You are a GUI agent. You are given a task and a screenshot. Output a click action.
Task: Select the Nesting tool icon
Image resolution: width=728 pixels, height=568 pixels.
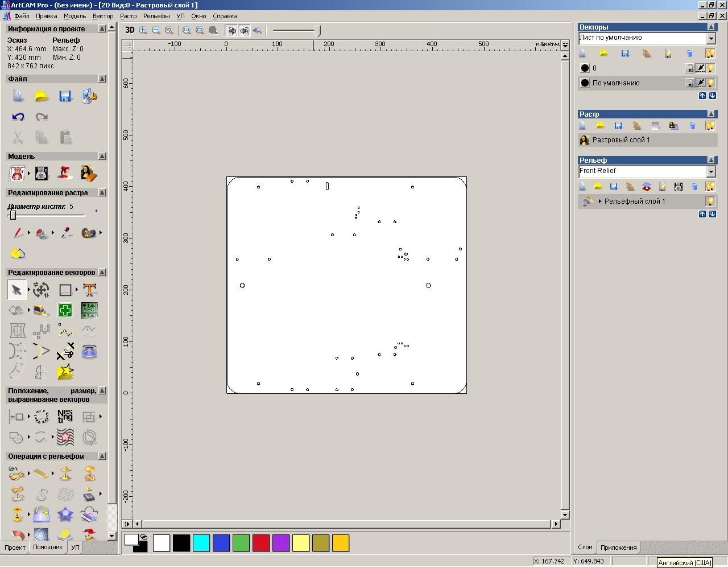[x=65, y=416]
